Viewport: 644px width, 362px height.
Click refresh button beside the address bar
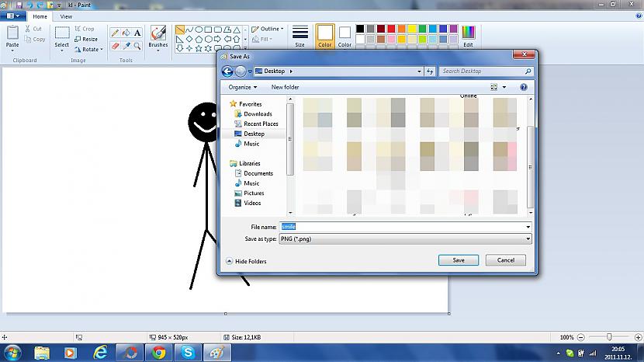tap(430, 71)
